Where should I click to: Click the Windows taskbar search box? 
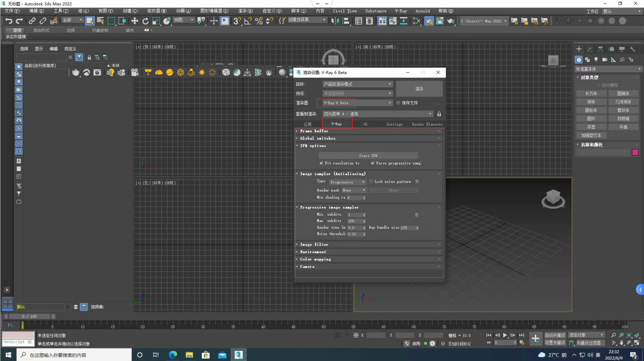[x=74, y=355]
